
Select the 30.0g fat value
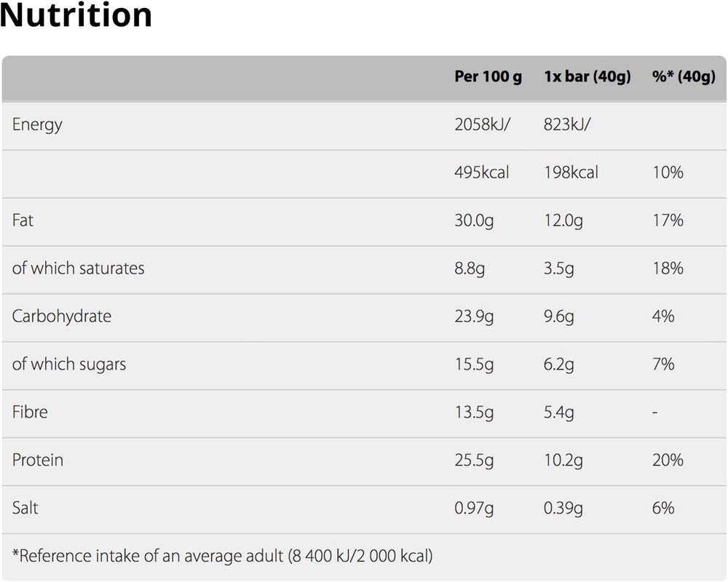pyautogui.click(x=474, y=220)
